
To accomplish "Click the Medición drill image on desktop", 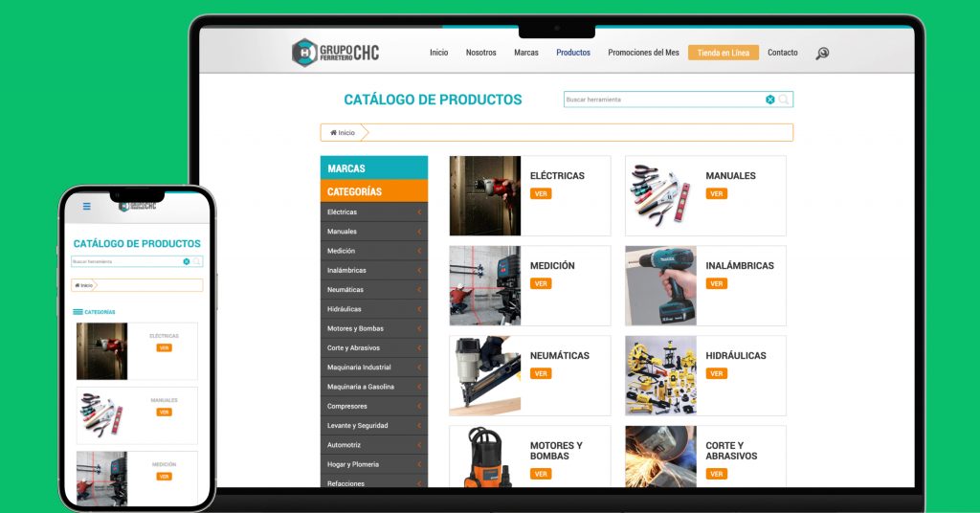I will 485,285.
